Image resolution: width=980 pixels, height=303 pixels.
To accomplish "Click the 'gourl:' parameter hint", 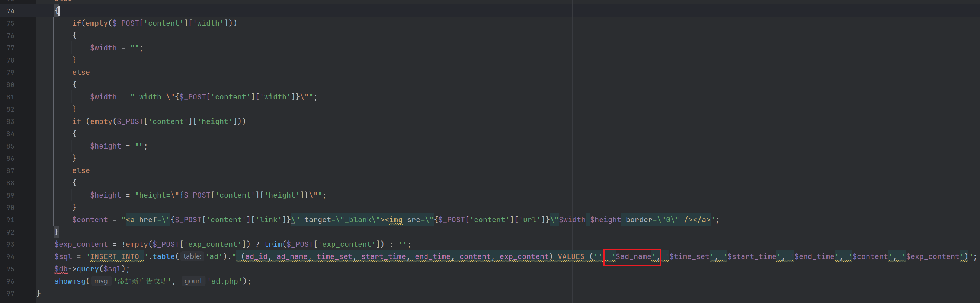I will point(194,281).
